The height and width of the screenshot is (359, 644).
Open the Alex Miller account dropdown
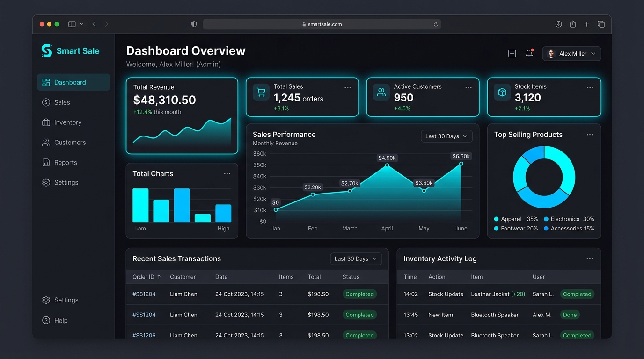(571, 54)
